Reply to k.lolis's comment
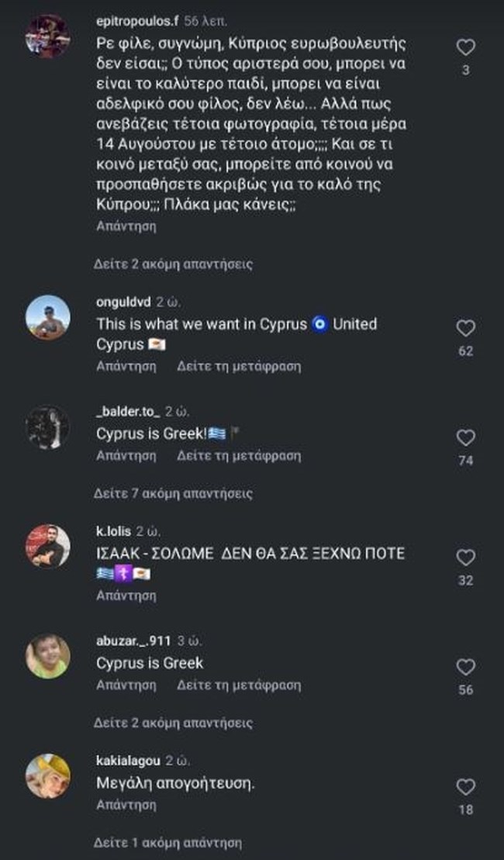The image size is (504, 860). (126, 596)
